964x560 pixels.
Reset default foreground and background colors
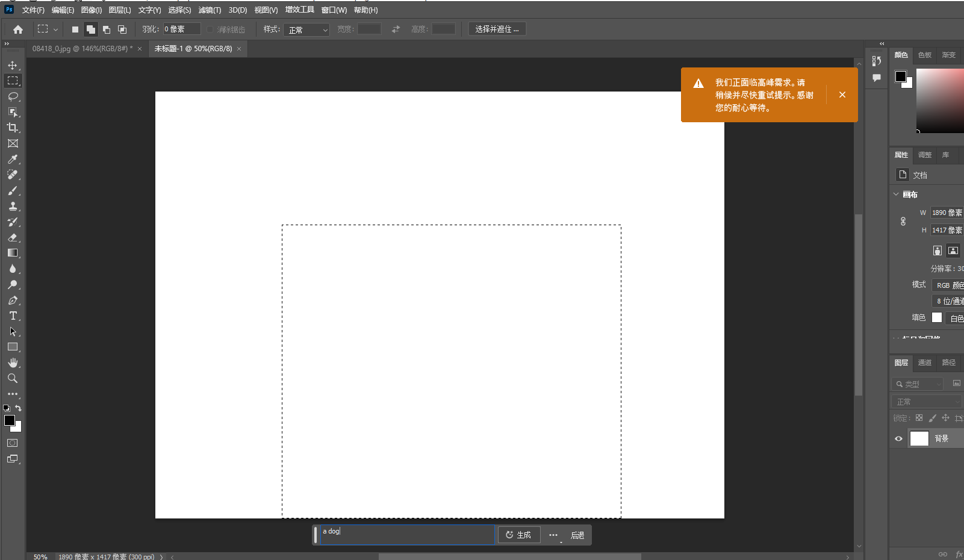pos(7,408)
